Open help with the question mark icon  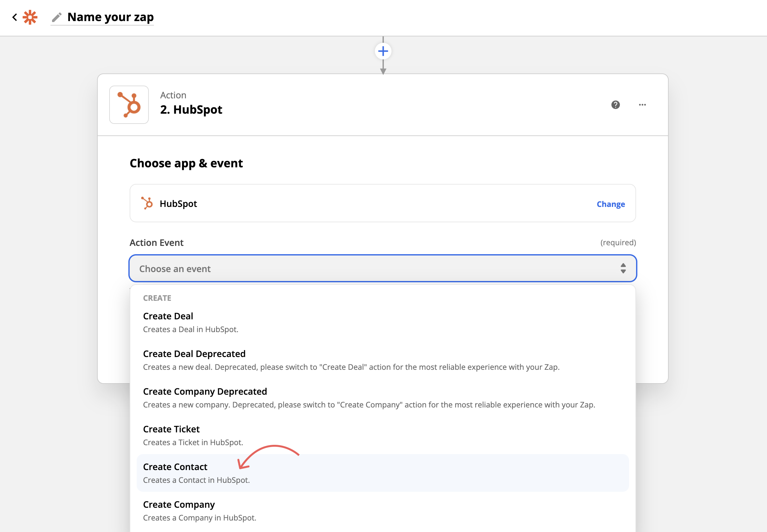click(x=615, y=105)
